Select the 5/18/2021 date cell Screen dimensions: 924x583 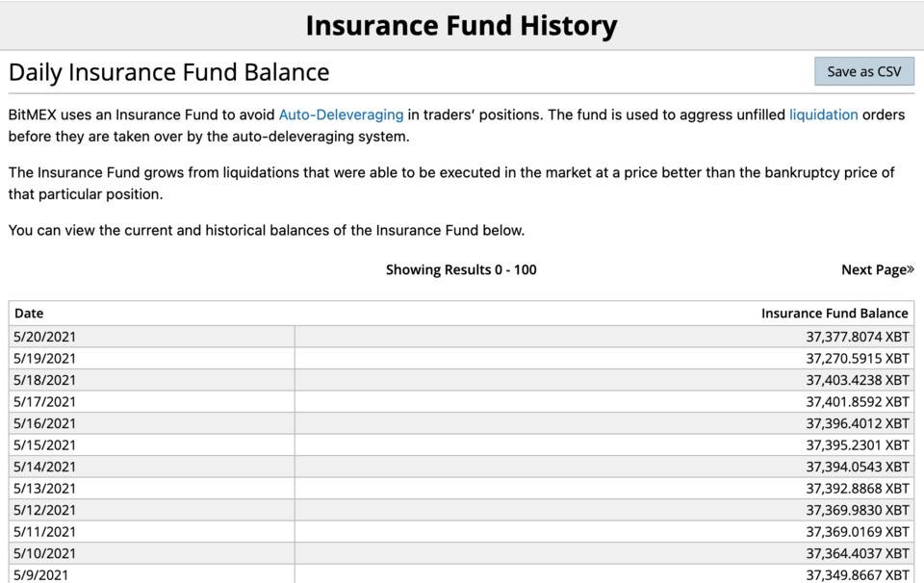click(x=45, y=380)
